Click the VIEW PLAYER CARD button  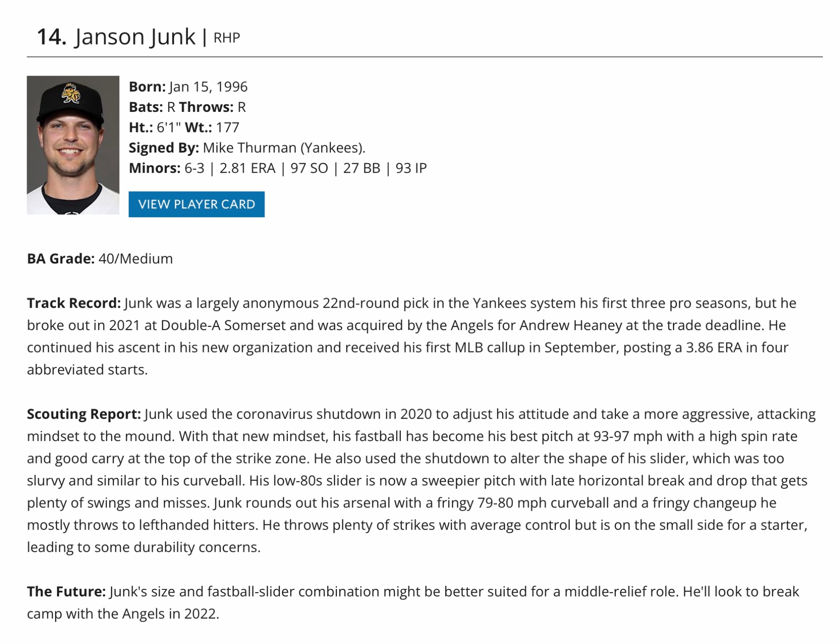pos(196,204)
